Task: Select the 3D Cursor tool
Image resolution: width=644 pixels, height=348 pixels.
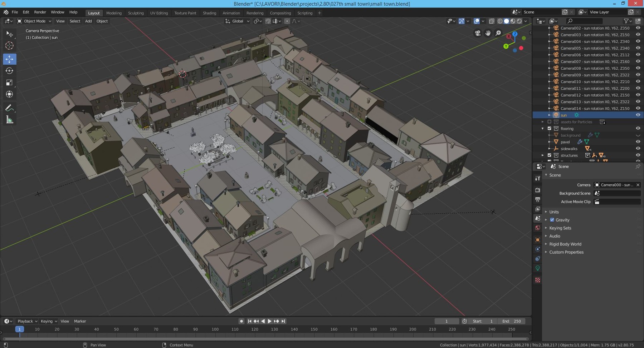Action: (x=9, y=46)
